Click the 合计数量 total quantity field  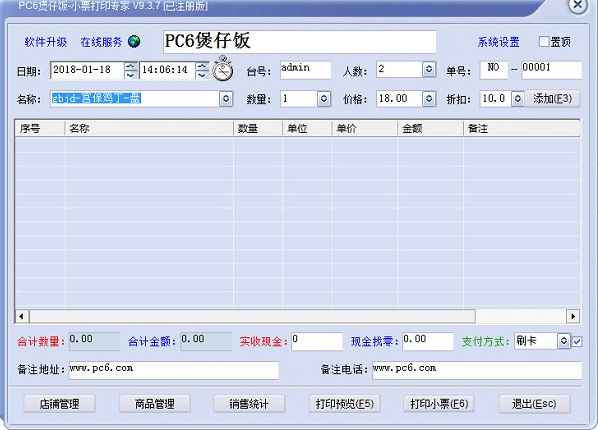click(x=94, y=341)
